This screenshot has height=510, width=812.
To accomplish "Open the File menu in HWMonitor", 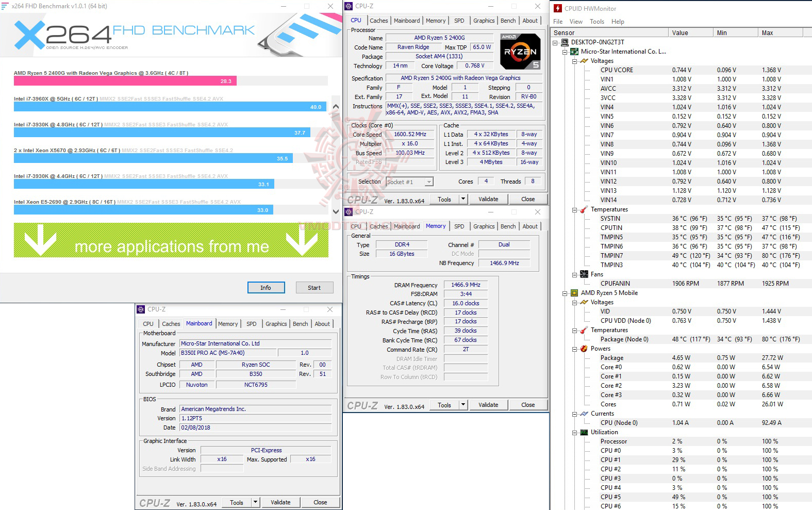I will point(558,22).
